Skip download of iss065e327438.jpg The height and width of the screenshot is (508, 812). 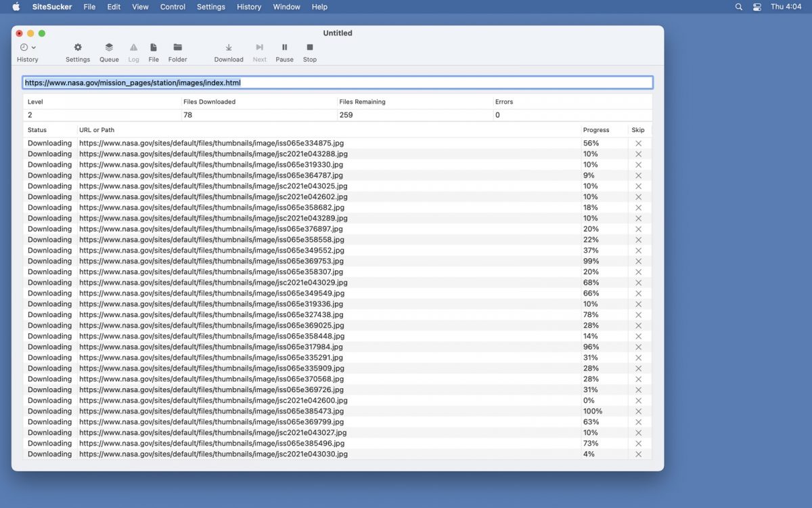638,315
